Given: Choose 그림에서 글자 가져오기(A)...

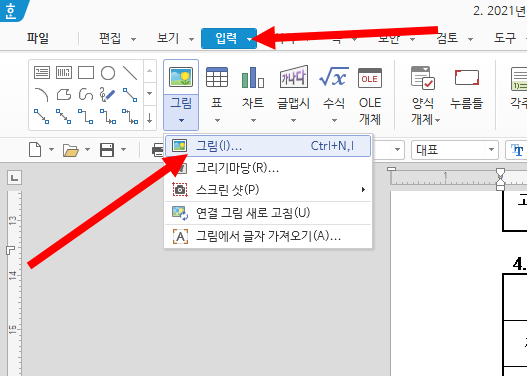Looking at the screenshot, I should tap(268, 236).
